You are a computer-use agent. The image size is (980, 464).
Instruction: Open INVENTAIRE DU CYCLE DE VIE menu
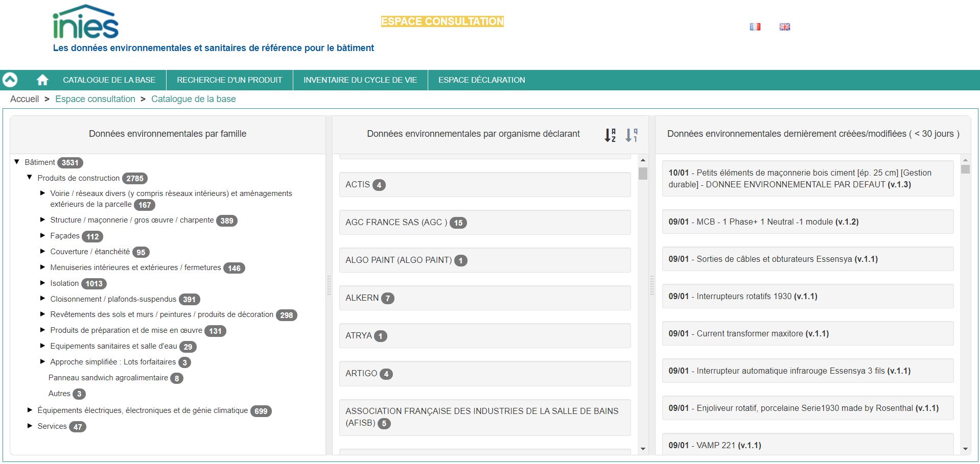[360, 80]
